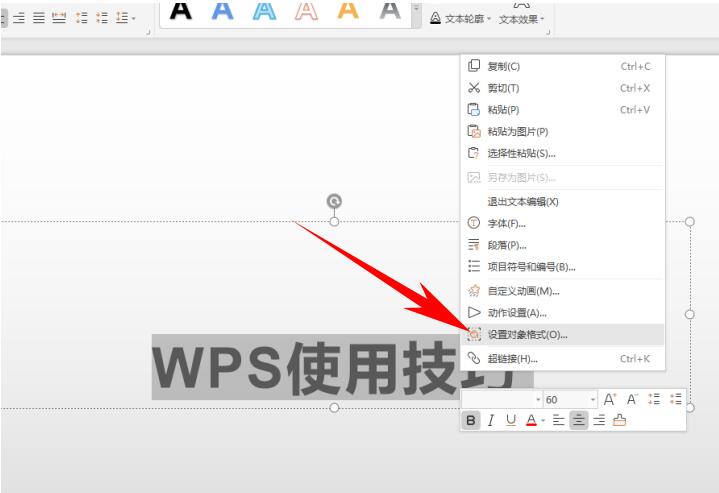Click mini toolbar line spacing icon
This screenshot has width=719, height=493.
click(654, 399)
